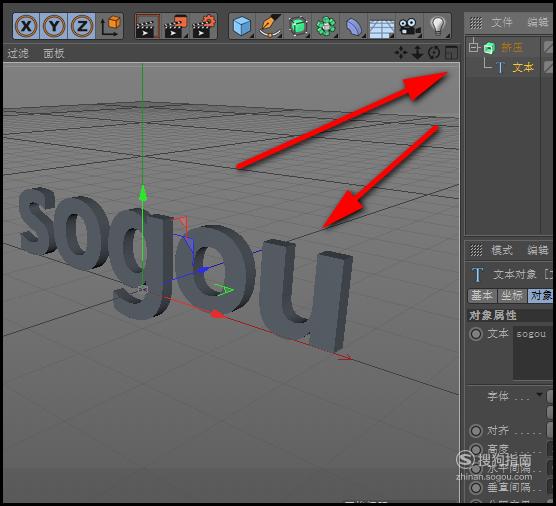Render to Picture Viewer
The image size is (556, 506).
click(x=176, y=26)
